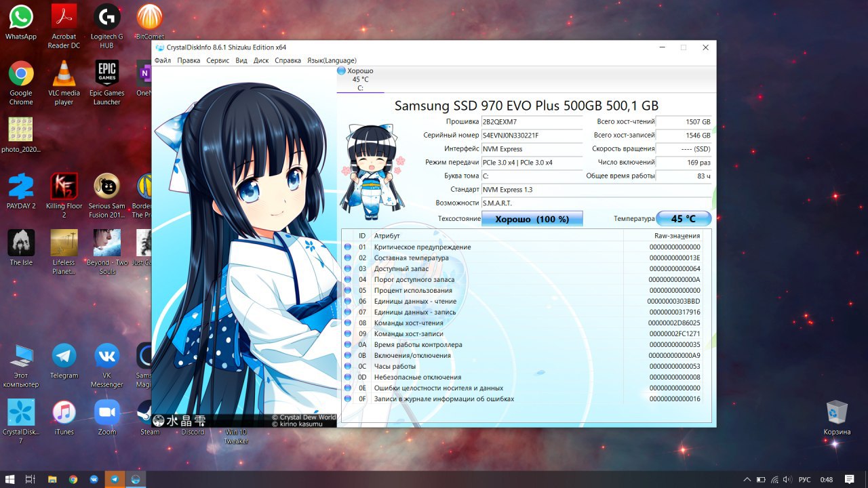Select Часы работы attribute row
This screenshot has height=488, width=868.
point(523,367)
